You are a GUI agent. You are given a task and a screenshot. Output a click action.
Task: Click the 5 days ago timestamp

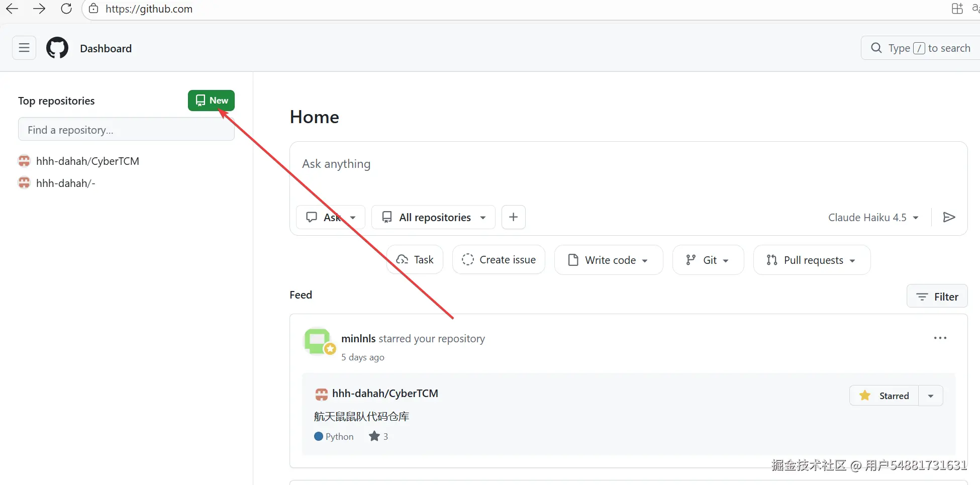[x=363, y=357]
